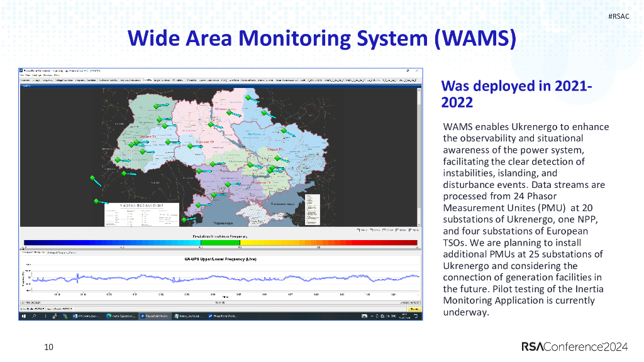Open the Word document taskbar item
The height and width of the screenshot is (362, 644).
pos(87,316)
